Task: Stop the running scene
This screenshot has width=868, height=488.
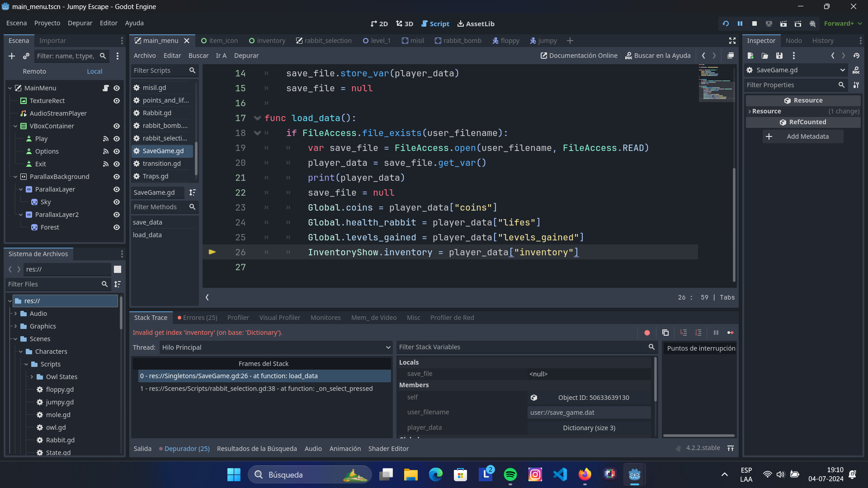Action: point(754,23)
